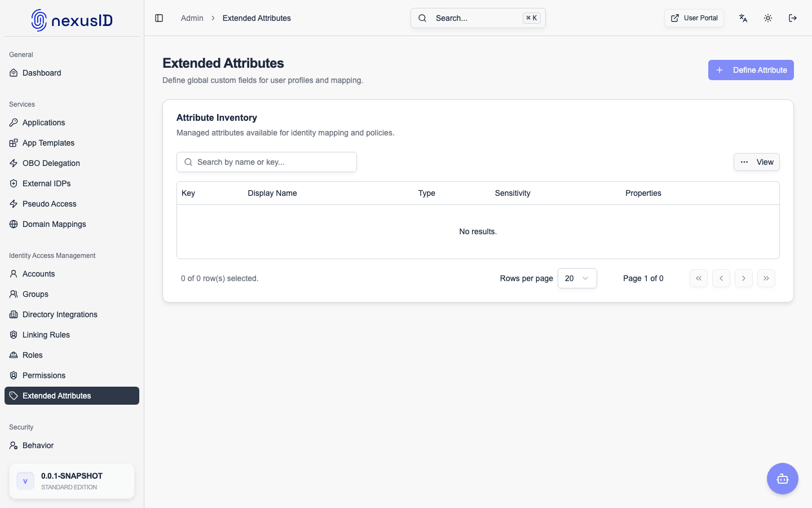
Task: Click the Linking Rules shield icon
Action: point(14,335)
